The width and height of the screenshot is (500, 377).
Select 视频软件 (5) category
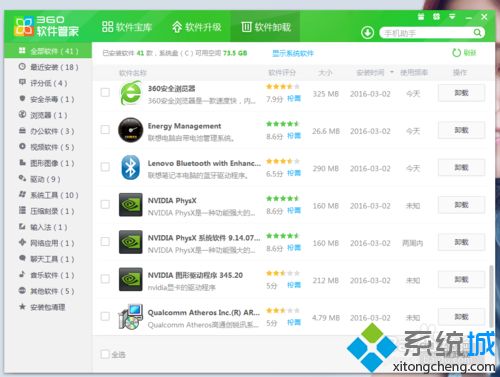point(48,147)
